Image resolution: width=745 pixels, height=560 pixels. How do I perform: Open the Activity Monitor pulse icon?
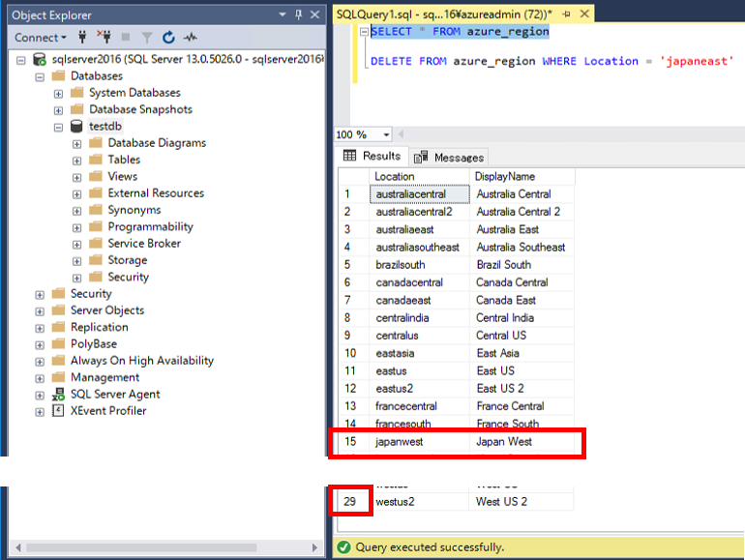click(191, 37)
